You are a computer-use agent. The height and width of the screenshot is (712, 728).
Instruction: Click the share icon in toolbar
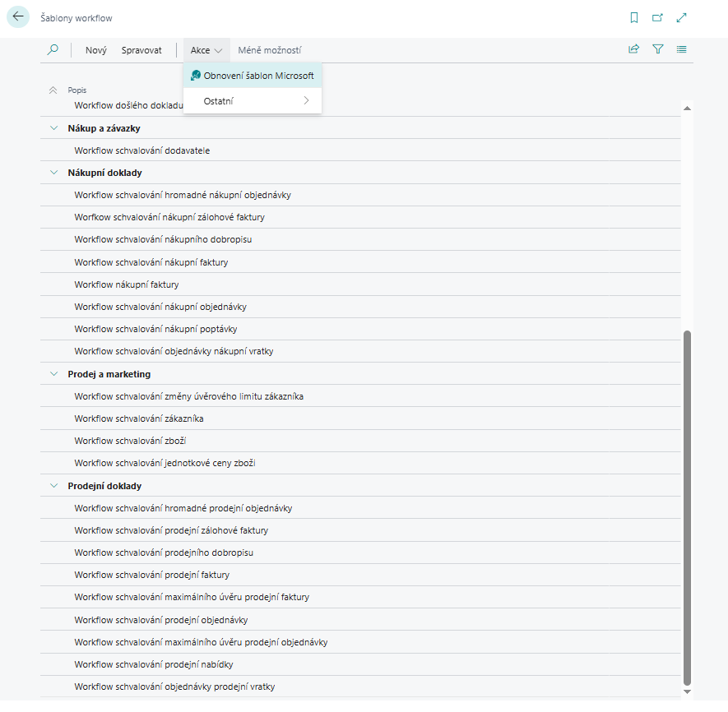[x=633, y=49]
